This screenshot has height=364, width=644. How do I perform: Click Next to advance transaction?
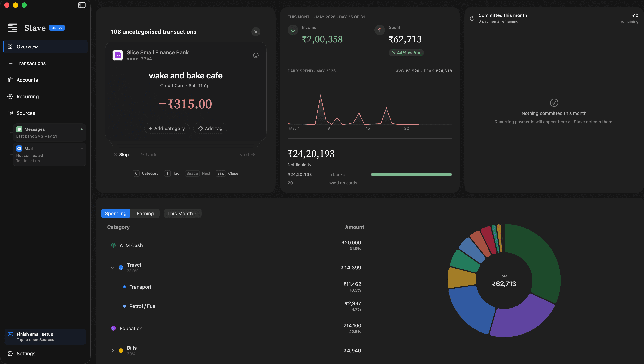coord(247,155)
